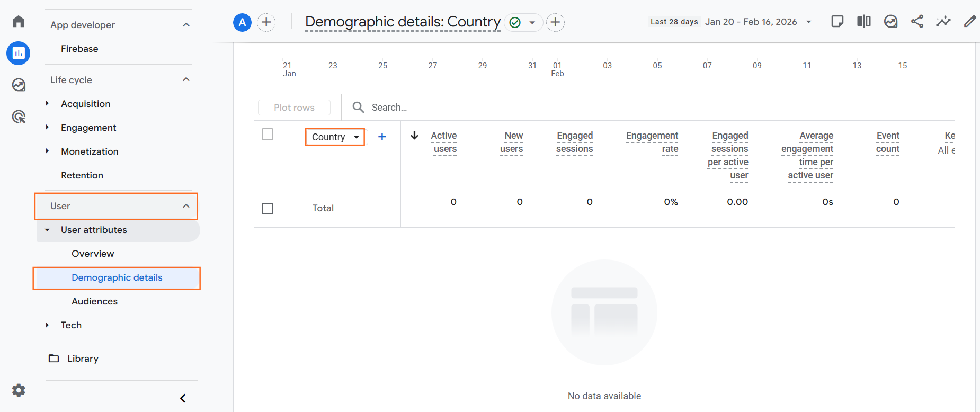
Task: Open Admin settings gear icon
Action: click(x=19, y=390)
